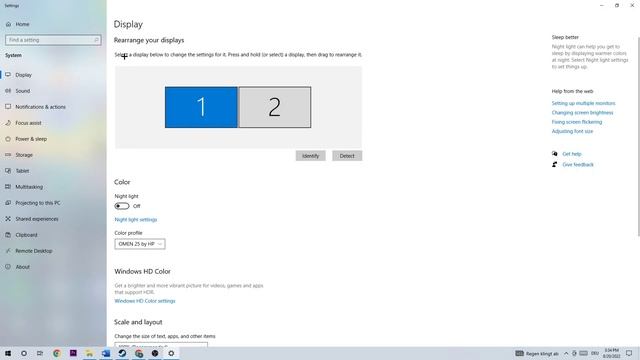Open the Action Center notification icon
Image resolution: width=640 pixels, height=360 pixels.
pos(629,353)
